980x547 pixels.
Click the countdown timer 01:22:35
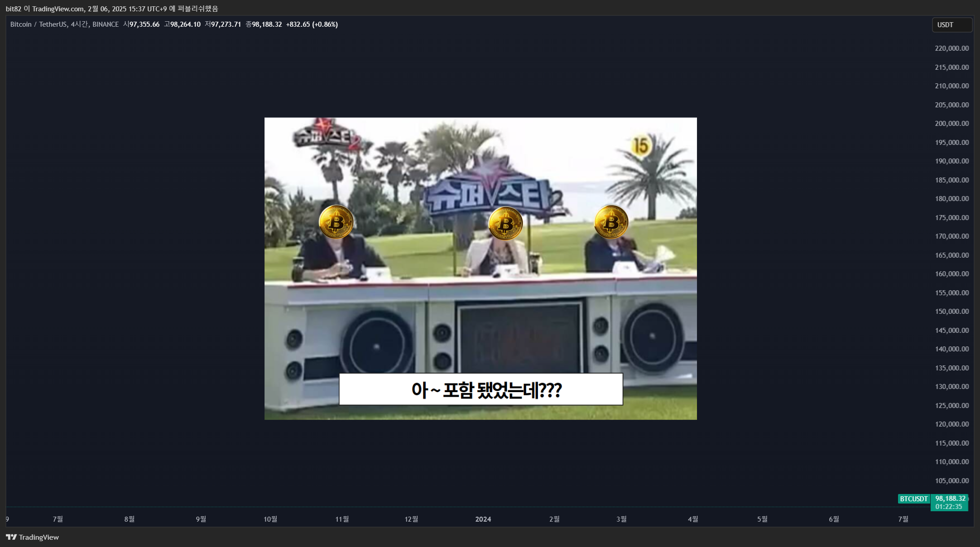click(949, 507)
